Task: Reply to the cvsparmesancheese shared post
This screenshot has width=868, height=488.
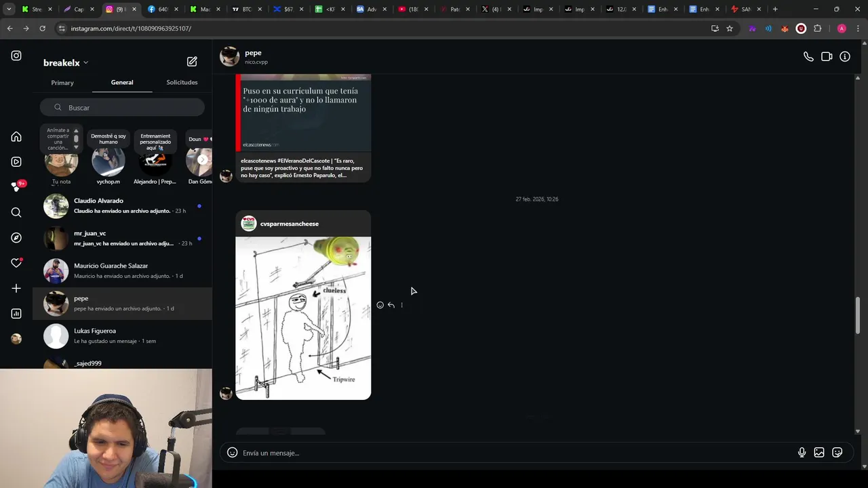Action: tap(391, 305)
